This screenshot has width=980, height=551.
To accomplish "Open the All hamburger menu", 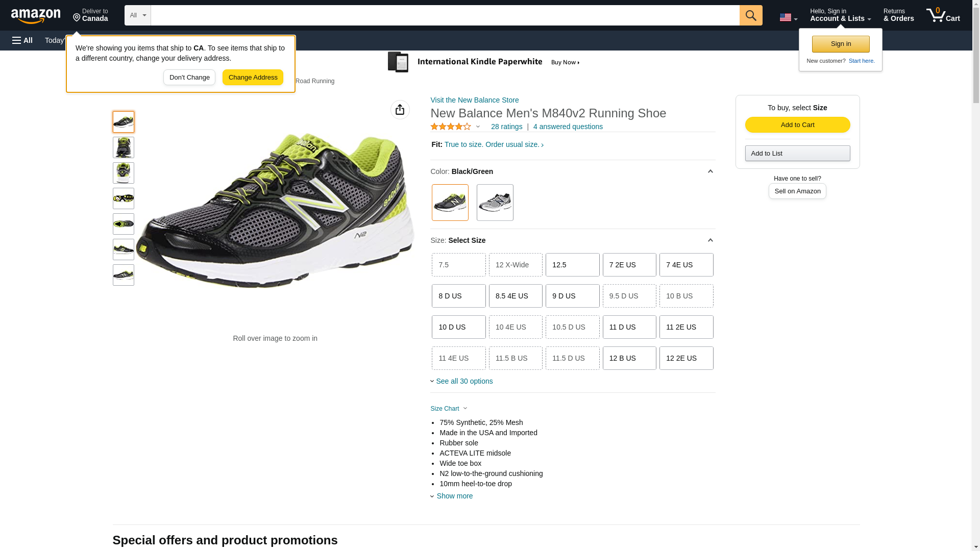I will (x=22, y=40).
